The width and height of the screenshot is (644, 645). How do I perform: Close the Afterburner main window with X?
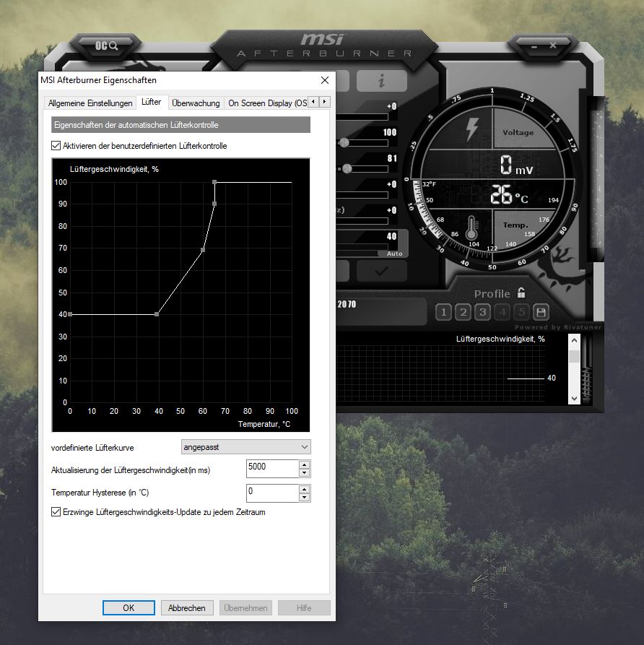click(x=553, y=46)
